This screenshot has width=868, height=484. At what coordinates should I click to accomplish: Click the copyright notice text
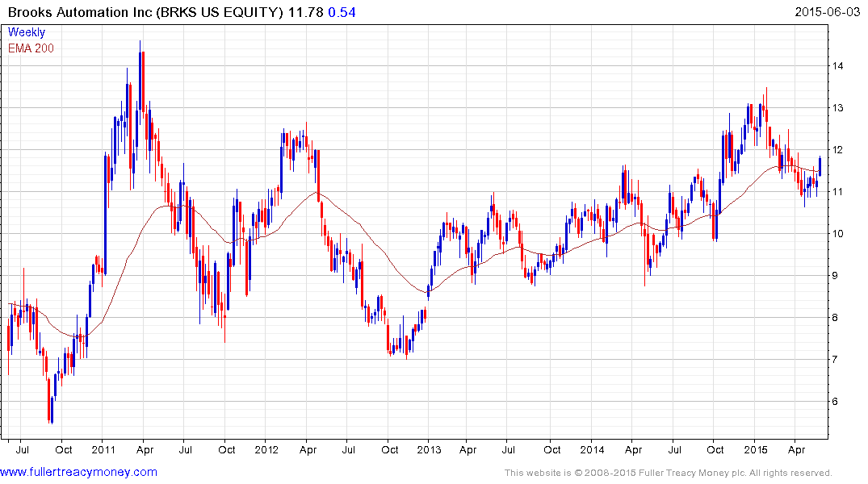pyautogui.click(x=669, y=473)
